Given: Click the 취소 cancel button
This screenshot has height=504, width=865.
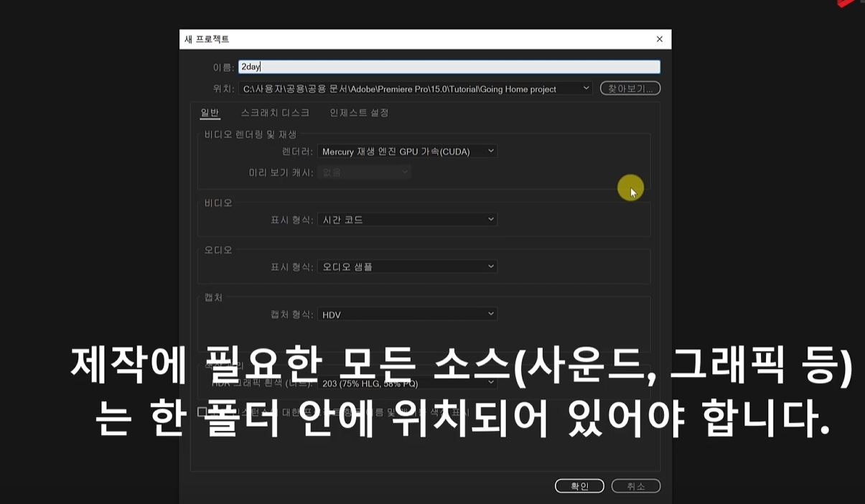Looking at the screenshot, I should click(x=635, y=485).
